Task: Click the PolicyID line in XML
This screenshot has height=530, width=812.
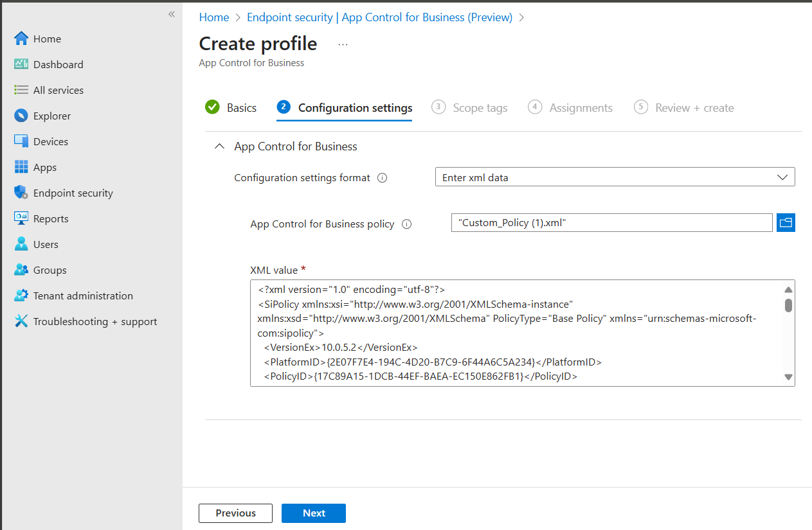Action: (420, 377)
